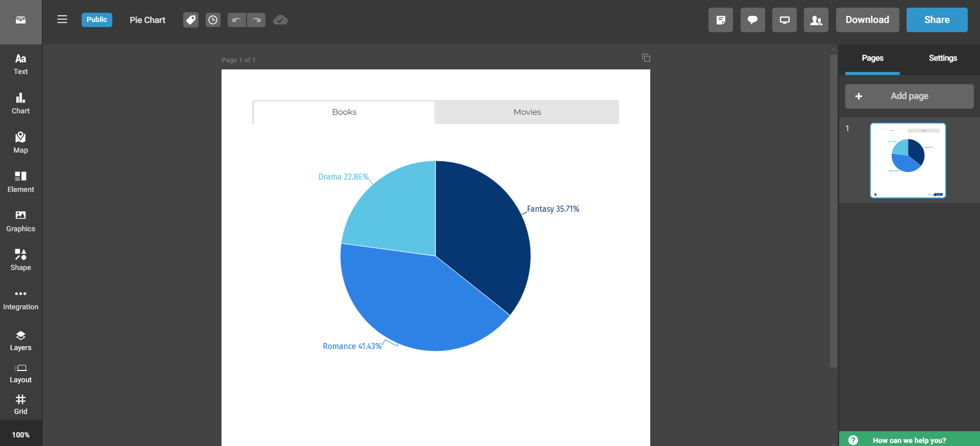Click the duplicate page icon above canvas

point(646,58)
